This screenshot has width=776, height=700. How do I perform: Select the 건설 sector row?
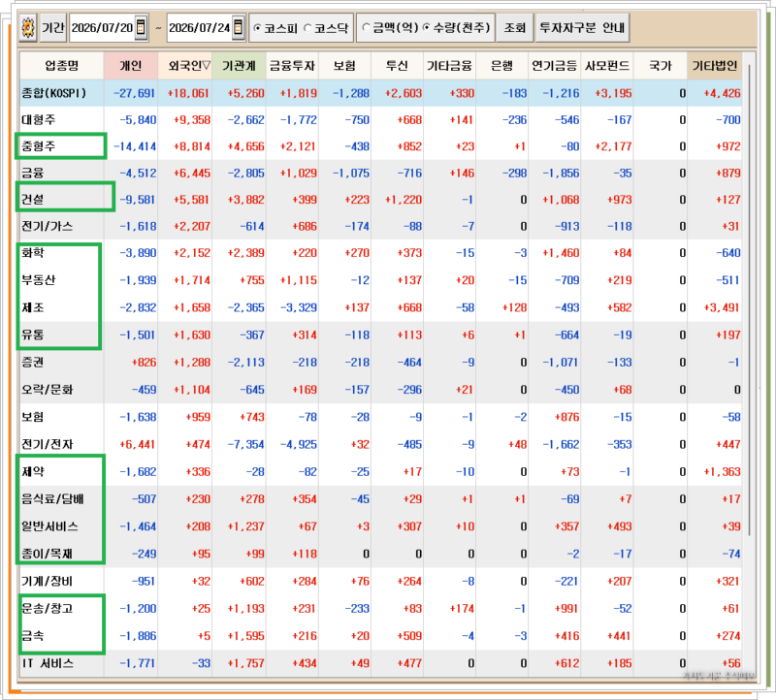coord(381,200)
